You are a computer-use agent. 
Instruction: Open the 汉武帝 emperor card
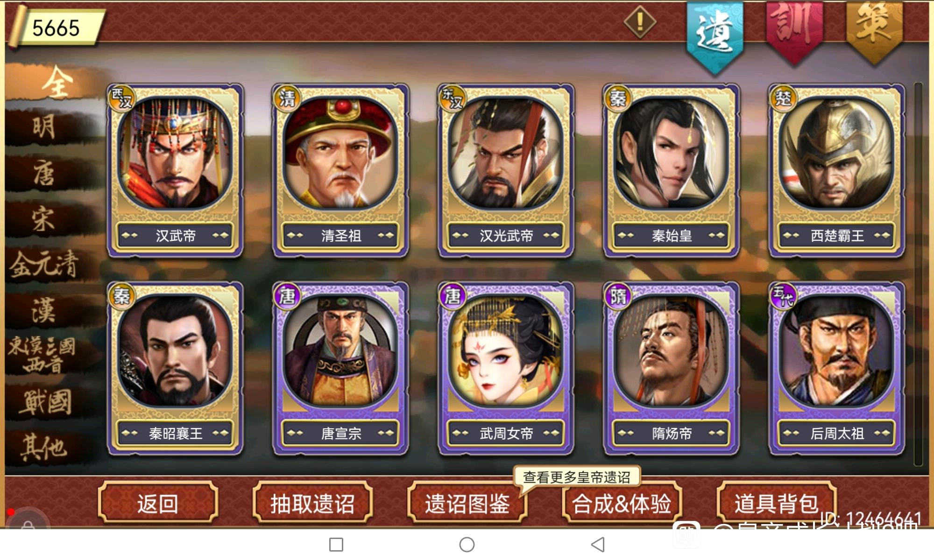[175, 171]
